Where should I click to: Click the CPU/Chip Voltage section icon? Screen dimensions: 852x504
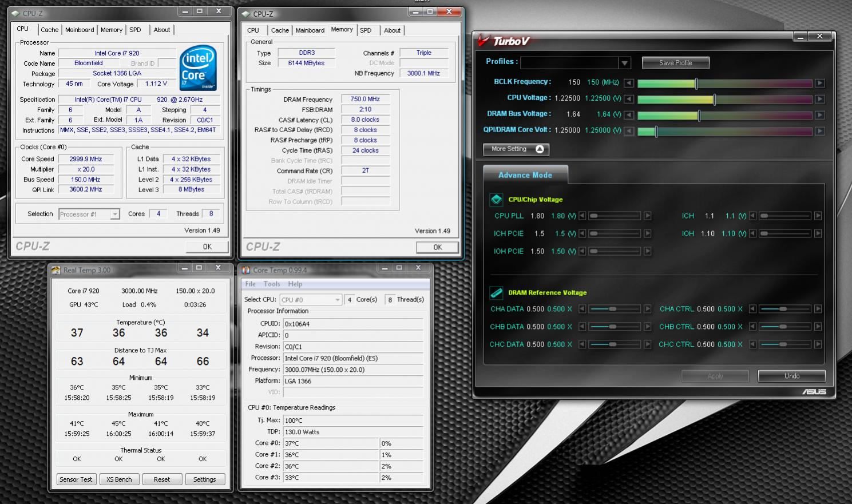click(496, 199)
